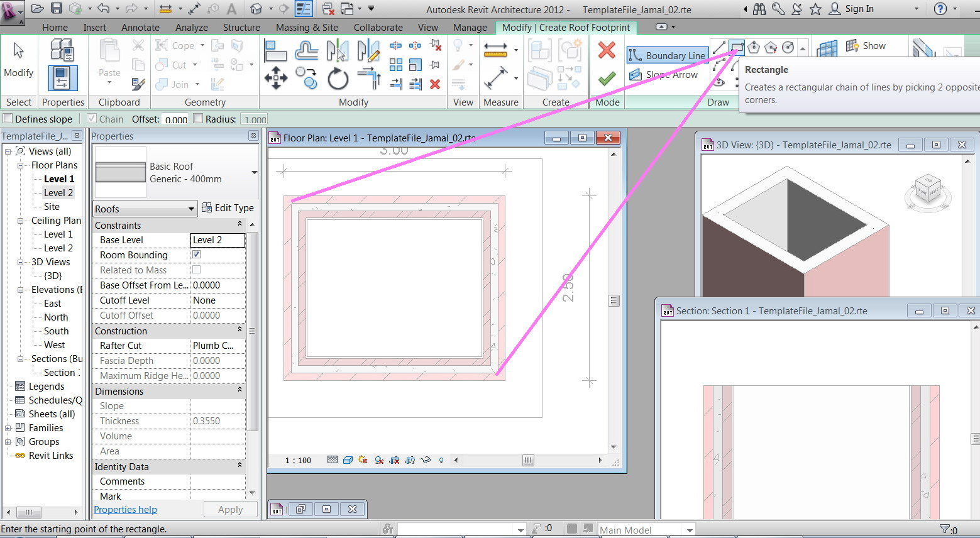Image resolution: width=980 pixels, height=538 pixels.
Task: Select the Move tool
Action: [x=275, y=79]
